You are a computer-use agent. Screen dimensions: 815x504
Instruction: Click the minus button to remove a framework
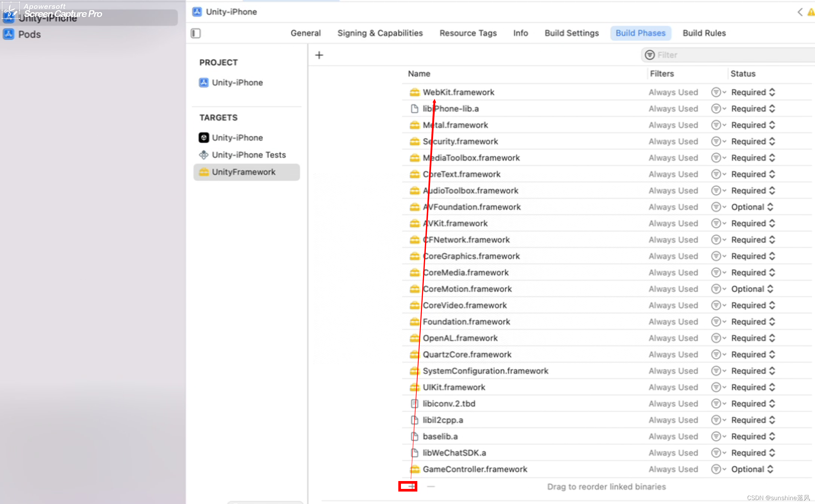(x=431, y=486)
